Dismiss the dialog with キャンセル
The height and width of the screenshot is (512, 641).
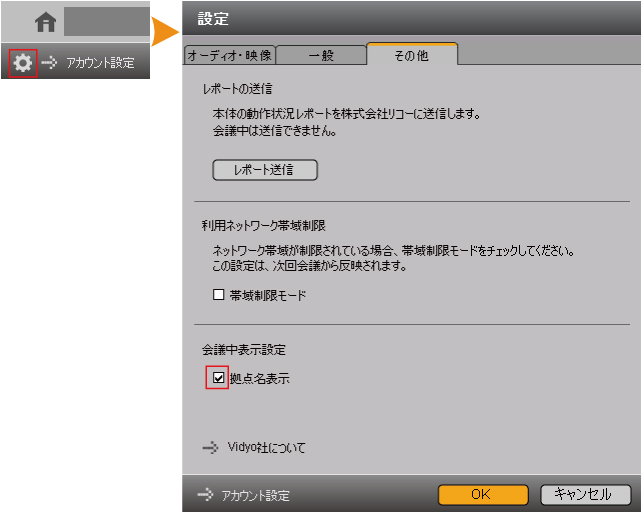click(x=585, y=494)
